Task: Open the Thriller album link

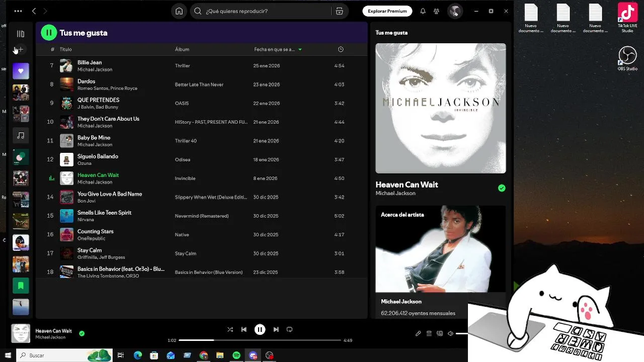Action: click(x=182, y=66)
